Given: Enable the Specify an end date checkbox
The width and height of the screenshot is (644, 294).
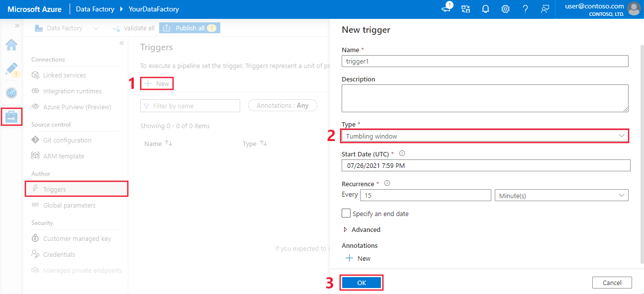Looking at the screenshot, I should [x=346, y=213].
